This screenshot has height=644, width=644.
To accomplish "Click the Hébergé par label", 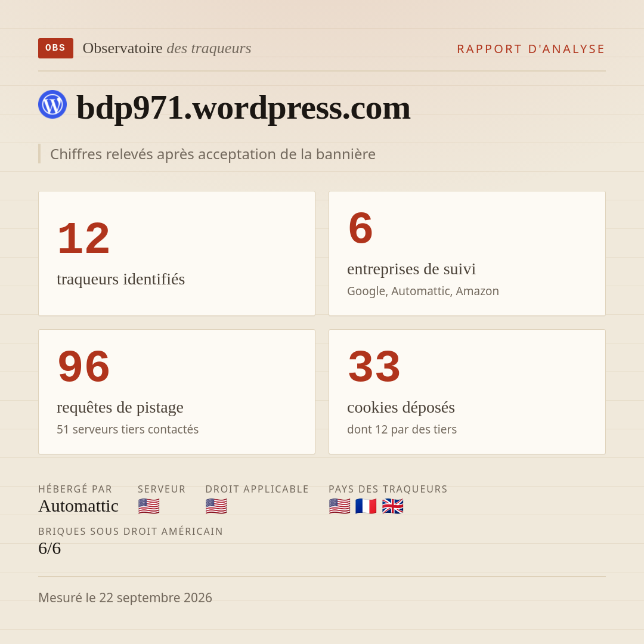I will (x=75, y=489).
